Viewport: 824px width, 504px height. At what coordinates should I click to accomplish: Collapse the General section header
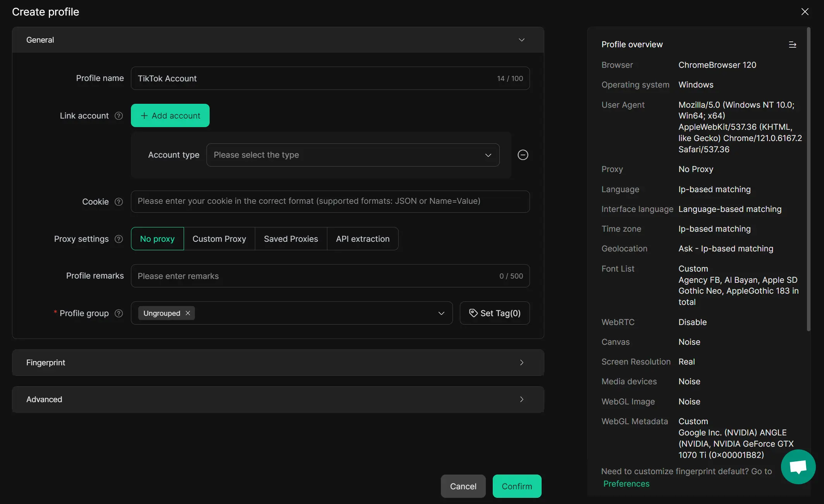pyautogui.click(x=278, y=40)
